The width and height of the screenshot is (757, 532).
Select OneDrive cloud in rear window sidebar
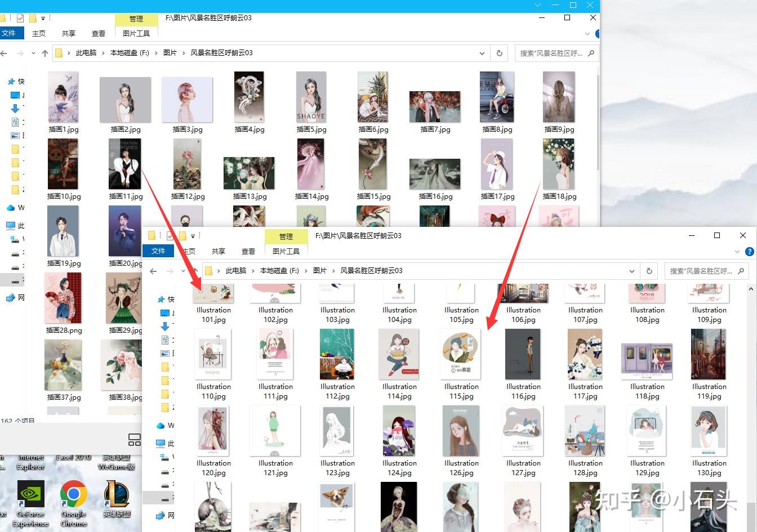click(11, 208)
